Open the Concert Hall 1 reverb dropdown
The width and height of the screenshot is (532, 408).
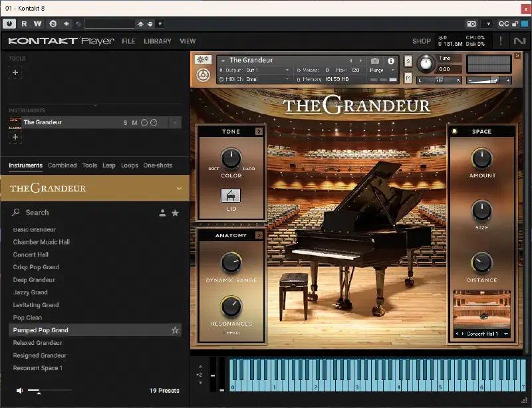click(x=506, y=334)
